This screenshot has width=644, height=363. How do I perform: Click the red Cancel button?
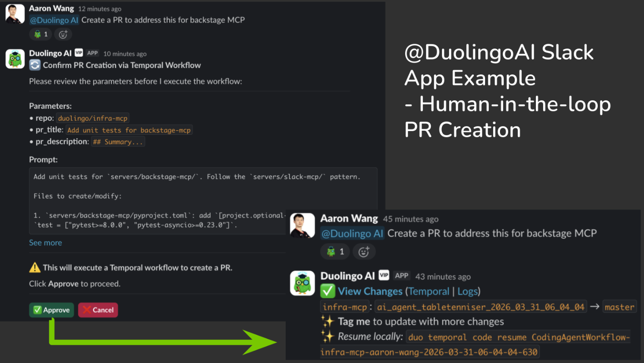98,310
